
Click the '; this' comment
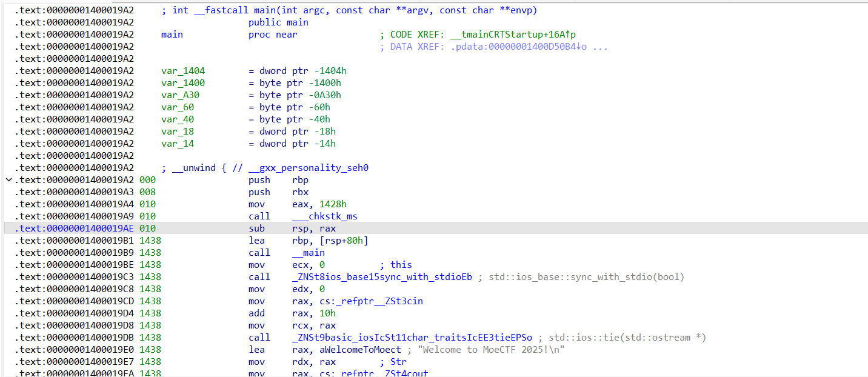[x=396, y=265]
